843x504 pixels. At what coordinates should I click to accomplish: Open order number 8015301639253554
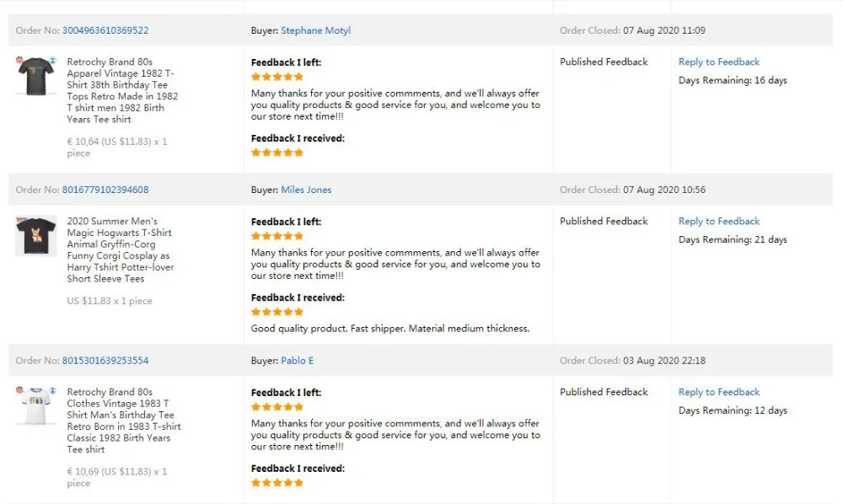tap(105, 361)
